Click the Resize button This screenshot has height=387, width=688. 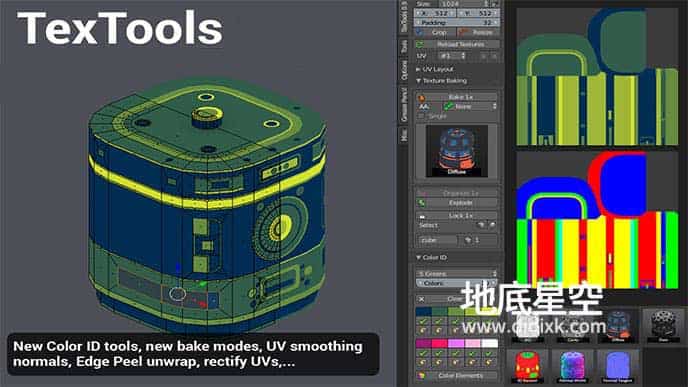pos(478,32)
